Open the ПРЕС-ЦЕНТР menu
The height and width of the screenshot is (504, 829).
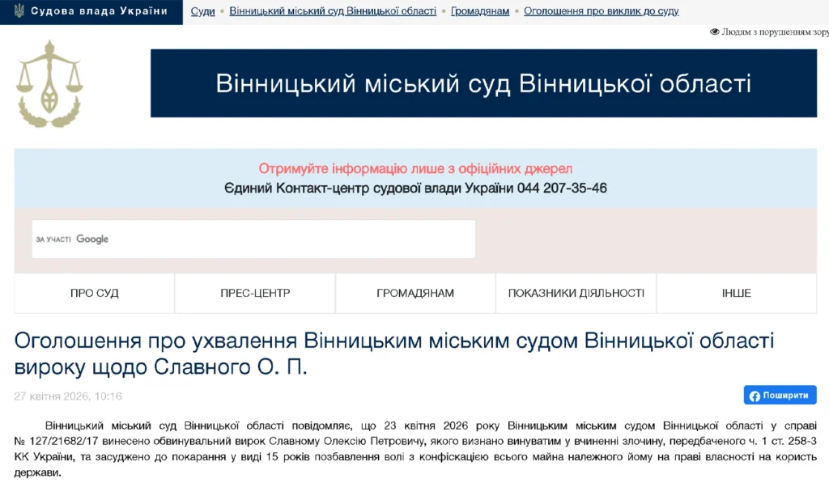[255, 293]
